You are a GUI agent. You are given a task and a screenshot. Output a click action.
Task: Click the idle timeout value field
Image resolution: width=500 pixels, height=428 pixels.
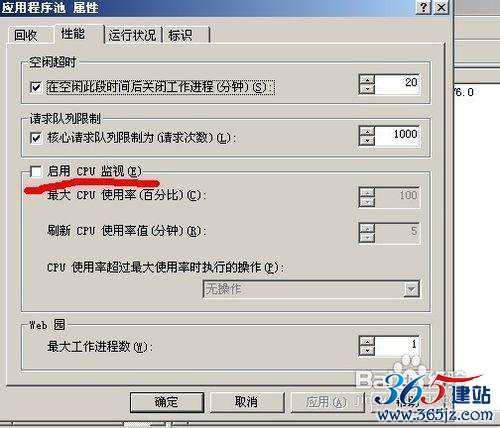397,84
